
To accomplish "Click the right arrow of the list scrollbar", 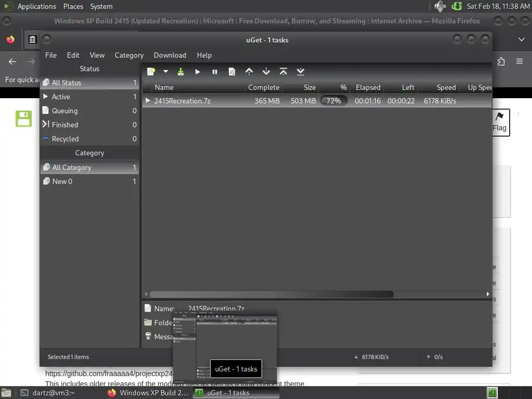I will coord(488,294).
